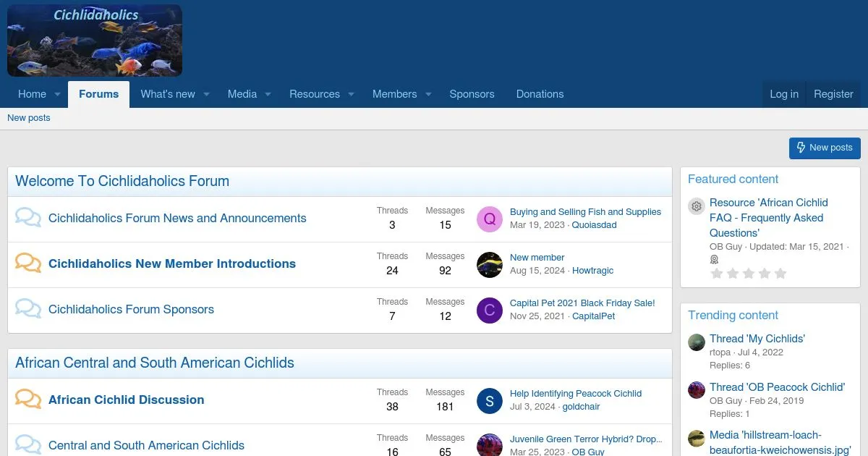The width and height of the screenshot is (868, 456).
Task: Expand the Members dropdown arrow
Action: click(428, 95)
